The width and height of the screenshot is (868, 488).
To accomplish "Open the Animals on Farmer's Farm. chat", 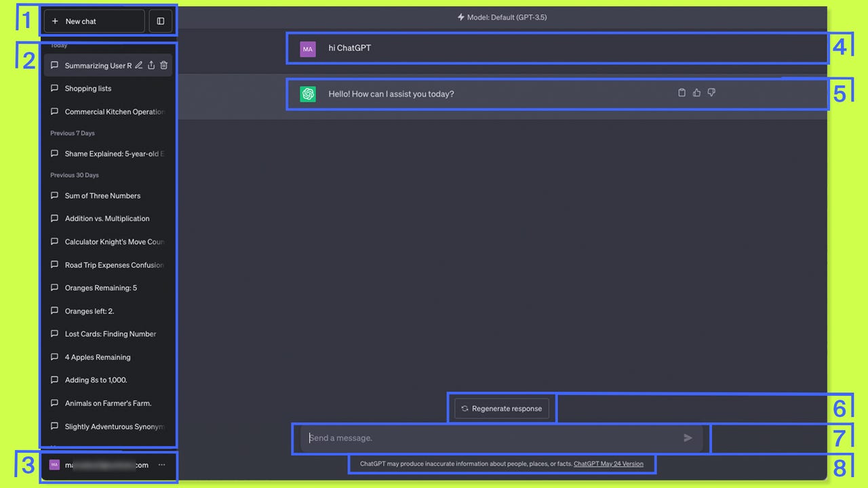I will coord(108,403).
